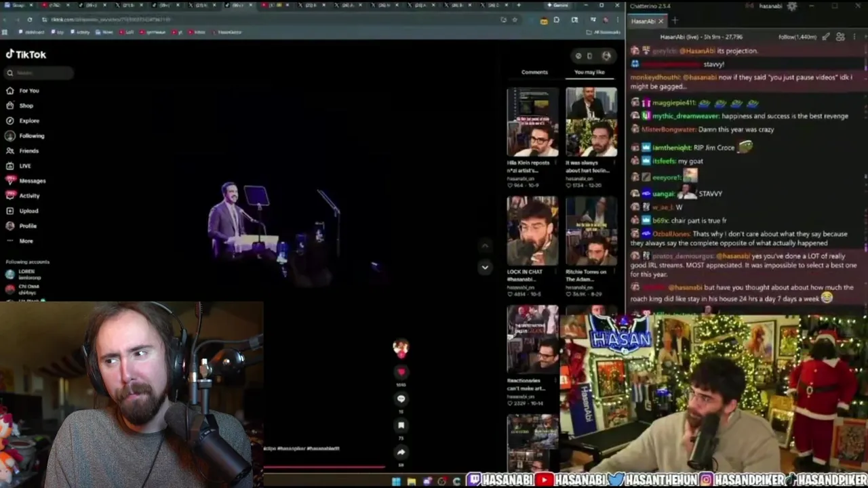Screen dimensions: 868x488
Task: Bookmark this page with star icon
Action: [x=515, y=20]
